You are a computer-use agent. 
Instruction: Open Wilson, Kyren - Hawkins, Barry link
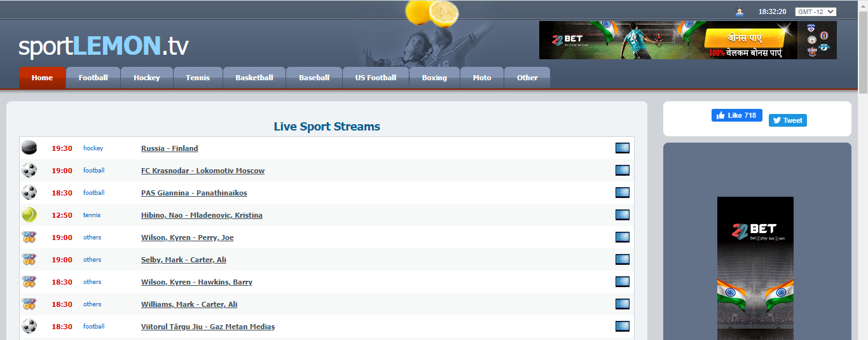(x=196, y=282)
